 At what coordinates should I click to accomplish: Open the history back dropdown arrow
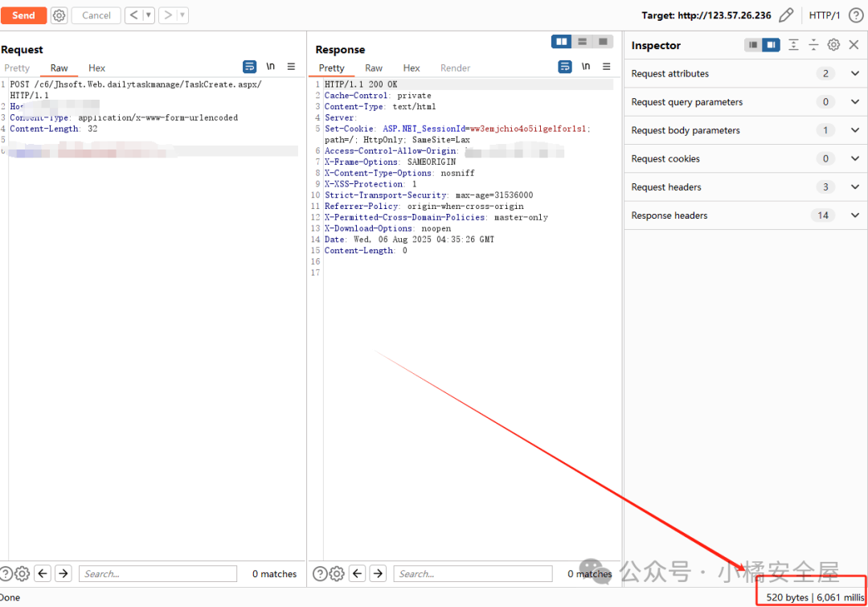[x=149, y=15]
